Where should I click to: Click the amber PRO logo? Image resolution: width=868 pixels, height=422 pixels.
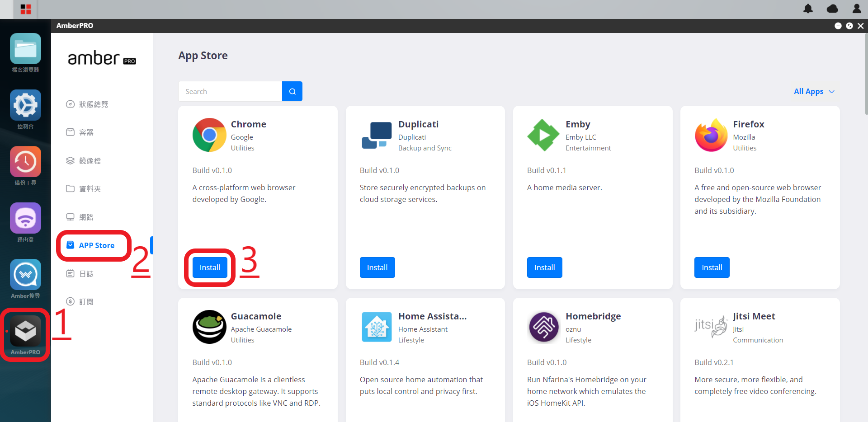tap(102, 59)
